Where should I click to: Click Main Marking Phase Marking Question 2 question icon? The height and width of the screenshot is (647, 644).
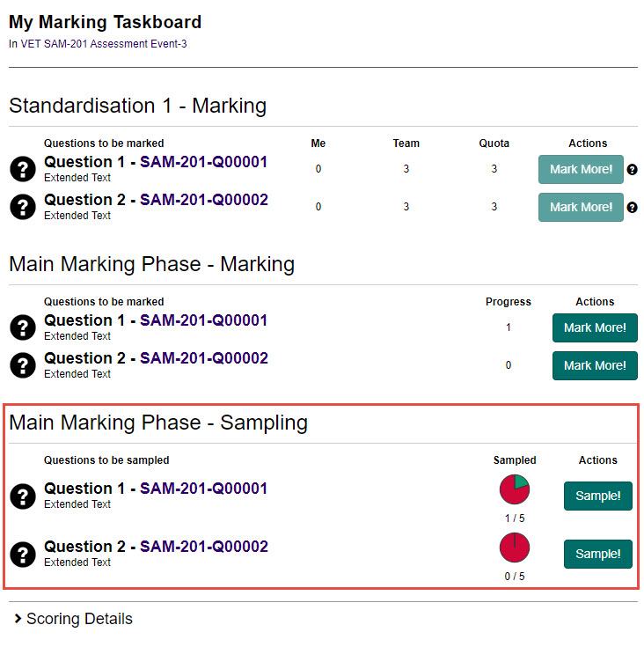click(23, 365)
